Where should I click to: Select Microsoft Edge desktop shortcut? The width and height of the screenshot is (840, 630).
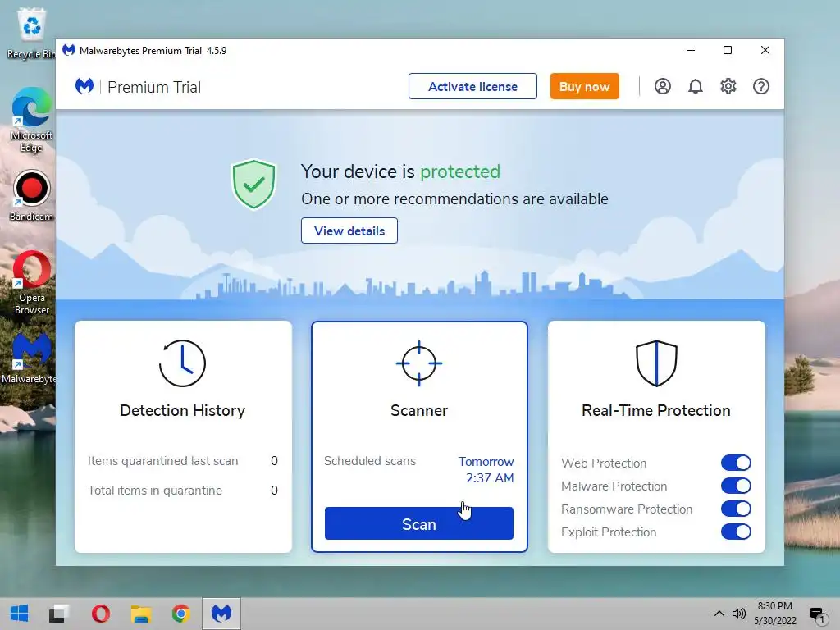[x=31, y=121]
